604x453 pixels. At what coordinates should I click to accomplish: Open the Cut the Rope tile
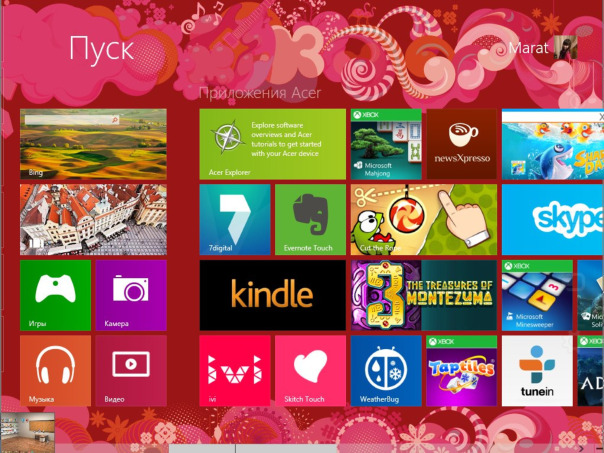[x=424, y=220]
